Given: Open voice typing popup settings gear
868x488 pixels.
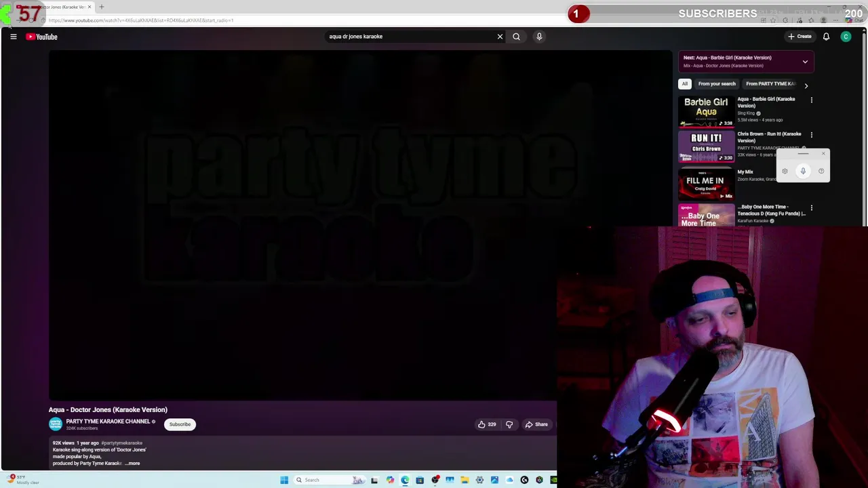Looking at the screenshot, I should click(785, 171).
